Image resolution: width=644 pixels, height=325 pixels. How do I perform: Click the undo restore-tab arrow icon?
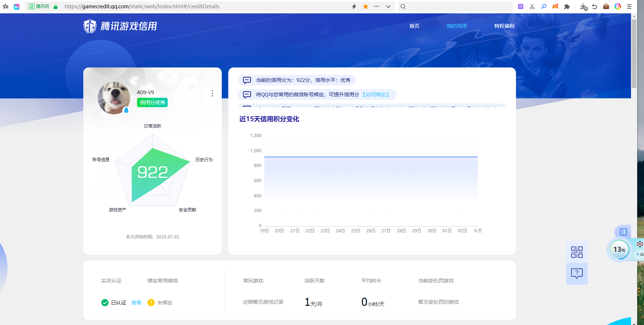pyautogui.click(x=595, y=6)
